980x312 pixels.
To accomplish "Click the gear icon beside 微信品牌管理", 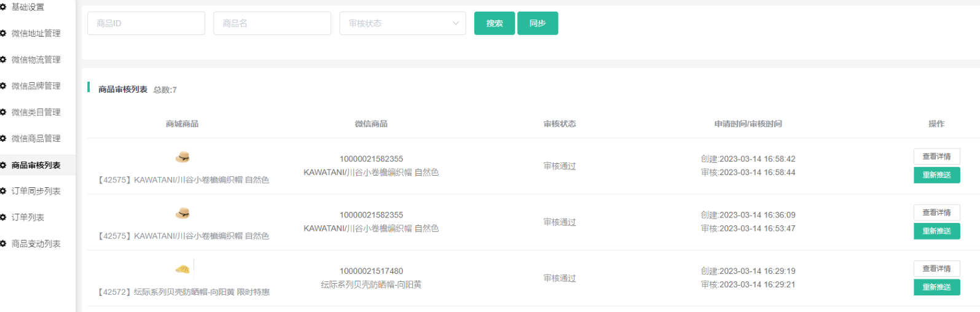I will coord(3,86).
